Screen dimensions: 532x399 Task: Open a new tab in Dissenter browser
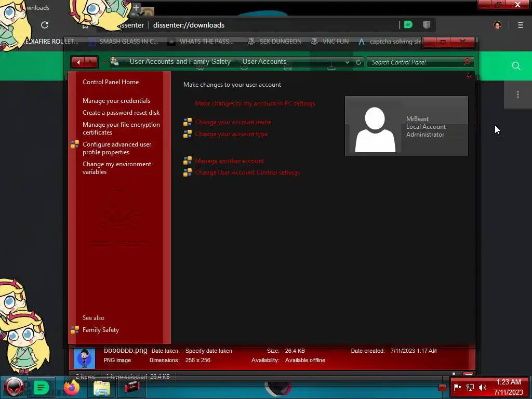(136, 7)
